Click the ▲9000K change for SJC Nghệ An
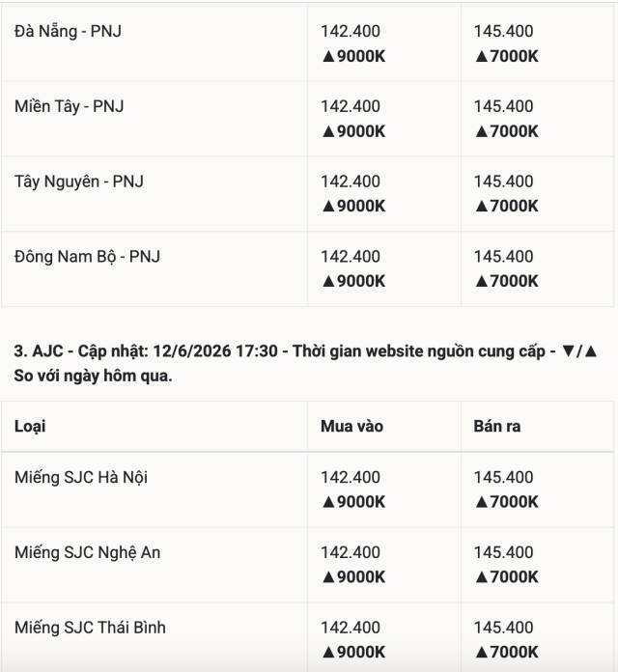 (x=353, y=576)
